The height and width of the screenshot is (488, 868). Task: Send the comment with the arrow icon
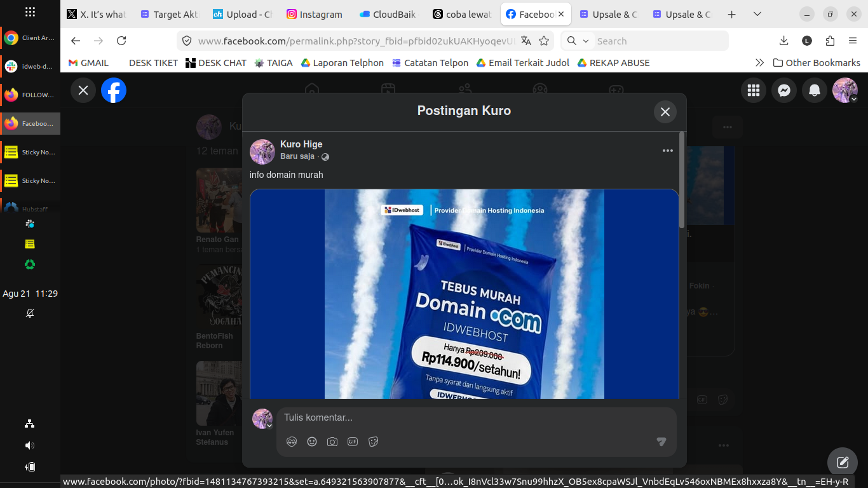(x=661, y=442)
